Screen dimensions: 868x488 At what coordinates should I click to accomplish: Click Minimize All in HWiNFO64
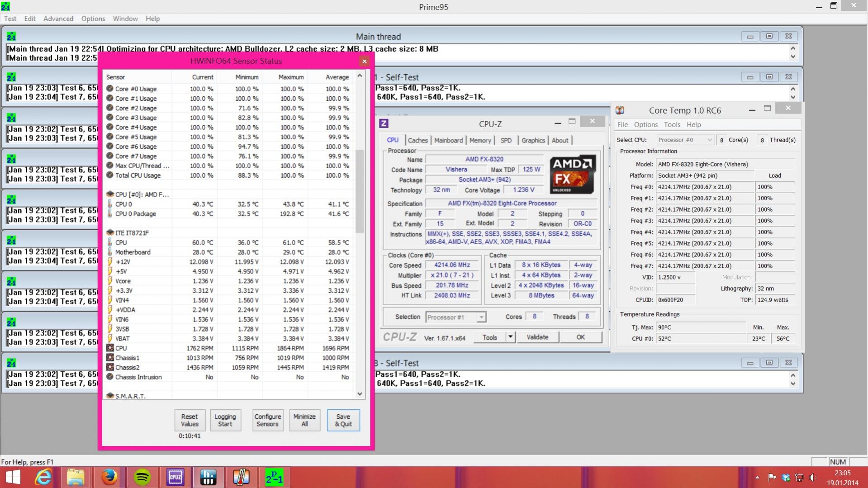304,420
